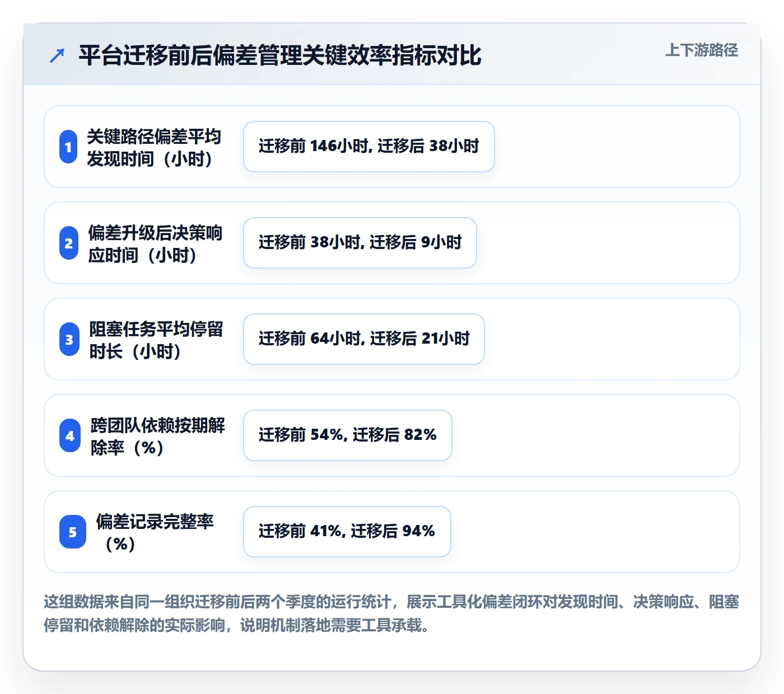The image size is (784, 694).
Task: Click the trend arrow icon beside the title
Action: coord(57,55)
